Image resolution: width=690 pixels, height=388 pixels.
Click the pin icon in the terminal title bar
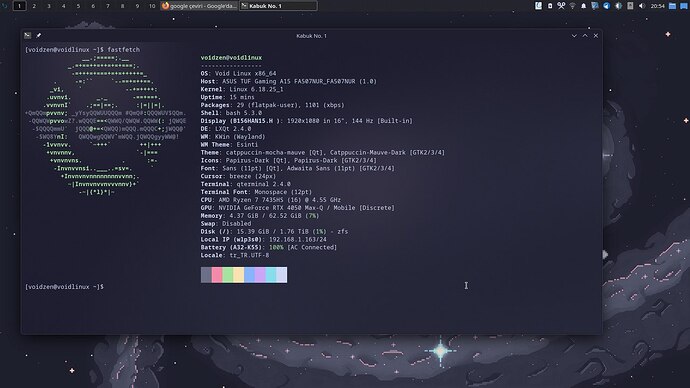[38, 35]
